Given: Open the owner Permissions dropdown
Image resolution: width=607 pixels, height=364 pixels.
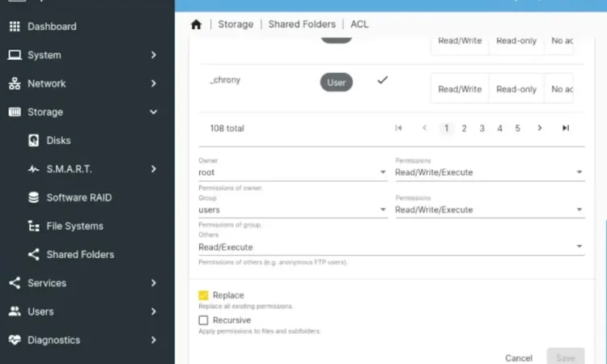Looking at the screenshot, I should pyautogui.click(x=490, y=172).
